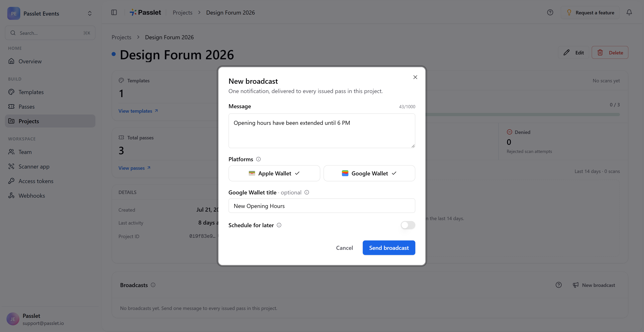This screenshot has width=644, height=332.
Task: Click the sidebar Search field
Action: pyautogui.click(x=50, y=33)
